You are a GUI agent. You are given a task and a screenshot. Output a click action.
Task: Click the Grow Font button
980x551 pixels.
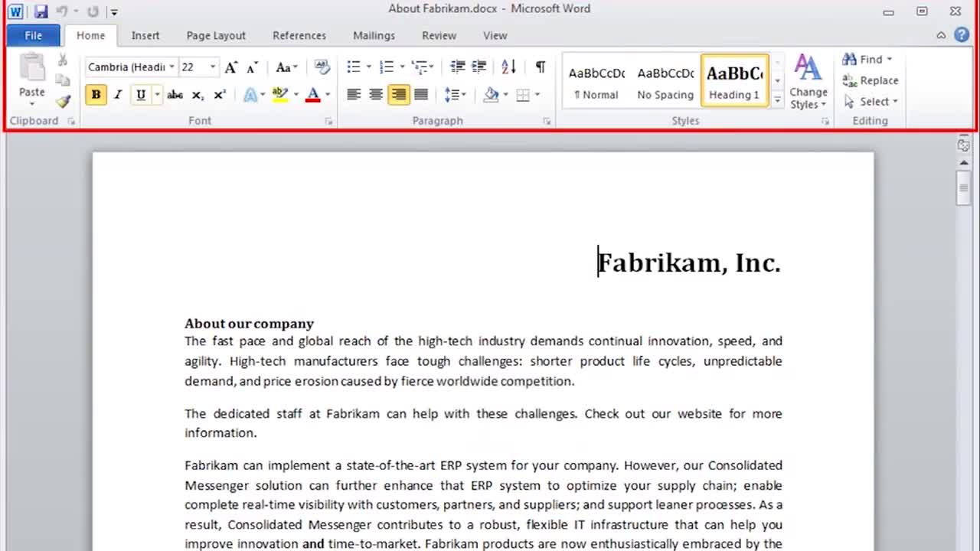231,67
